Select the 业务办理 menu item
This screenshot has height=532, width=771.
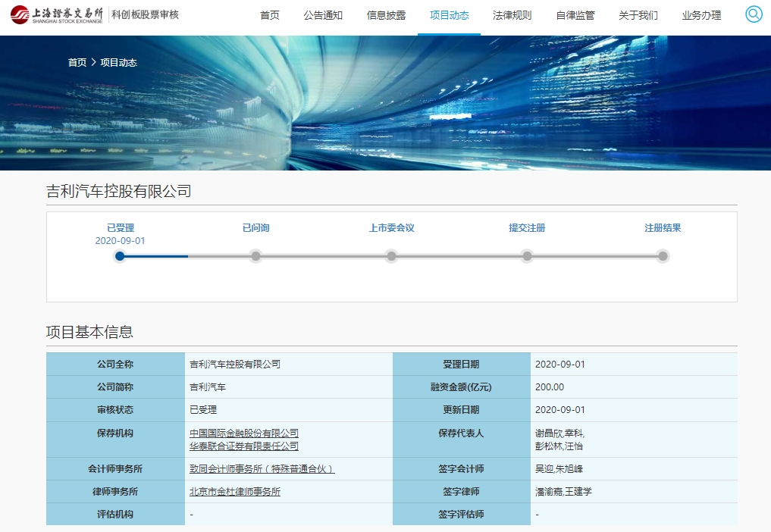pos(701,15)
